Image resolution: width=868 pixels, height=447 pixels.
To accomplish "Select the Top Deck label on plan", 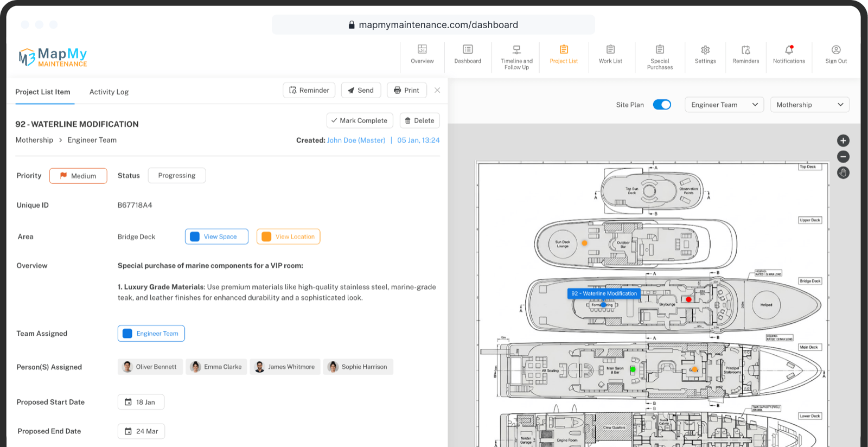I will click(x=809, y=167).
